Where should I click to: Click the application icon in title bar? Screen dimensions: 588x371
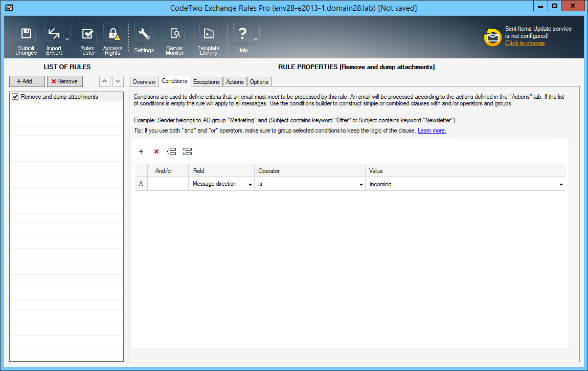click(9, 8)
